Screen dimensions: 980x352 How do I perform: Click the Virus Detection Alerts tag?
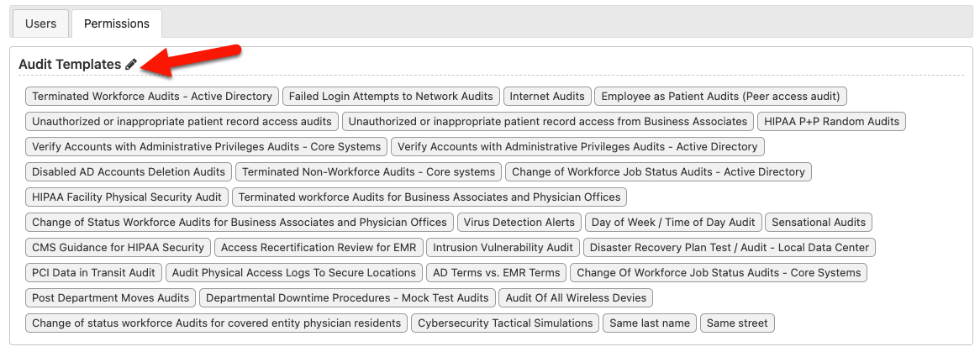coord(519,222)
